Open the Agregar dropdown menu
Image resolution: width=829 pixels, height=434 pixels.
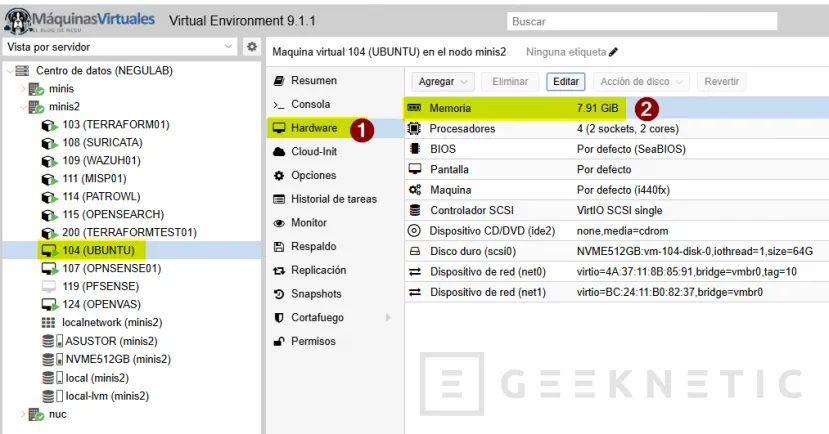(443, 81)
